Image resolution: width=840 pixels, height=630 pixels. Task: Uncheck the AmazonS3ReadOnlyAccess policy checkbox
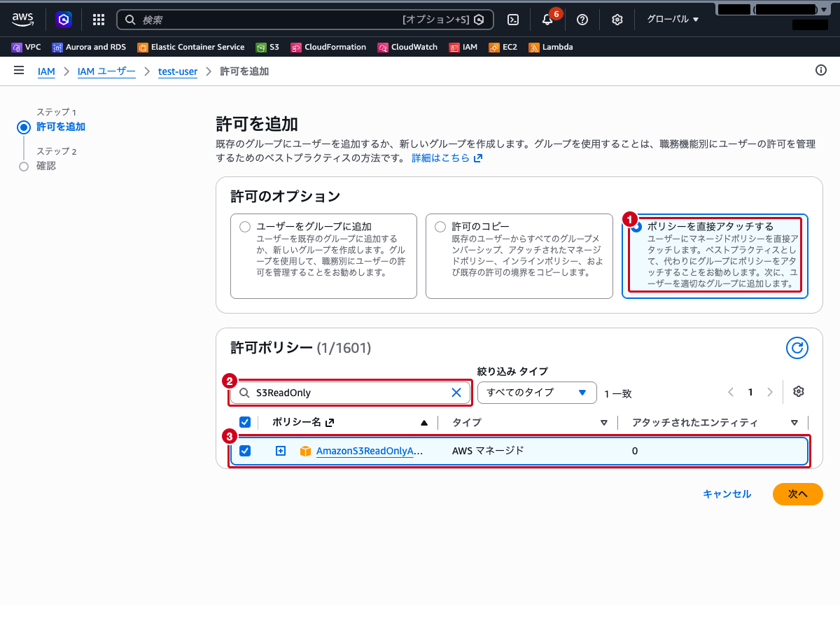pyautogui.click(x=245, y=451)
